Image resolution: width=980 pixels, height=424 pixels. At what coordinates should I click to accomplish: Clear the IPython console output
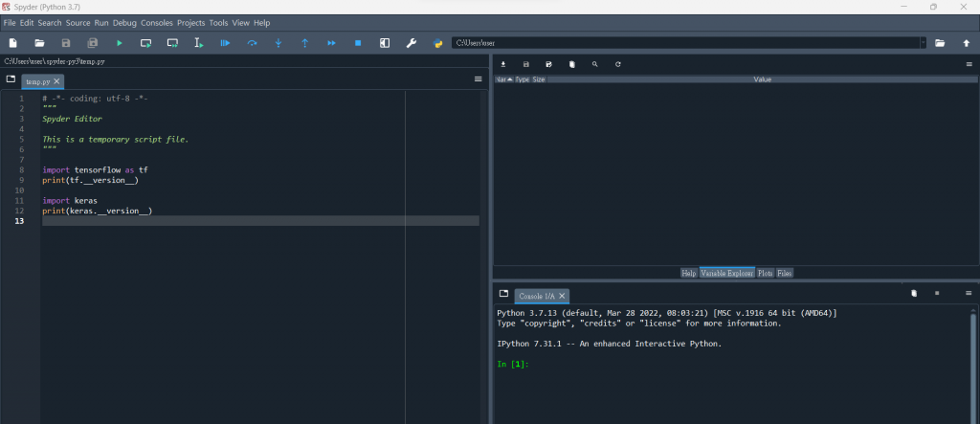tap(914, 293)
